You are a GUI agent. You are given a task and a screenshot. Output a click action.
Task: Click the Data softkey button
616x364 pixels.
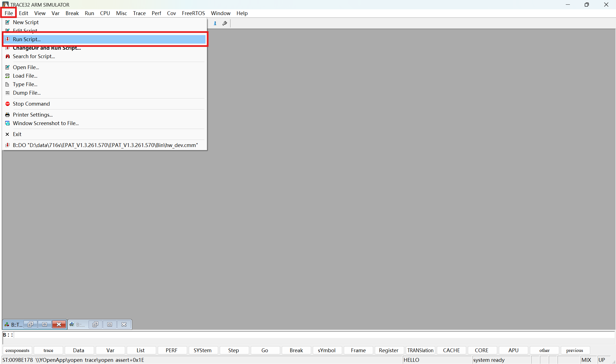click(x=79, y=350)
